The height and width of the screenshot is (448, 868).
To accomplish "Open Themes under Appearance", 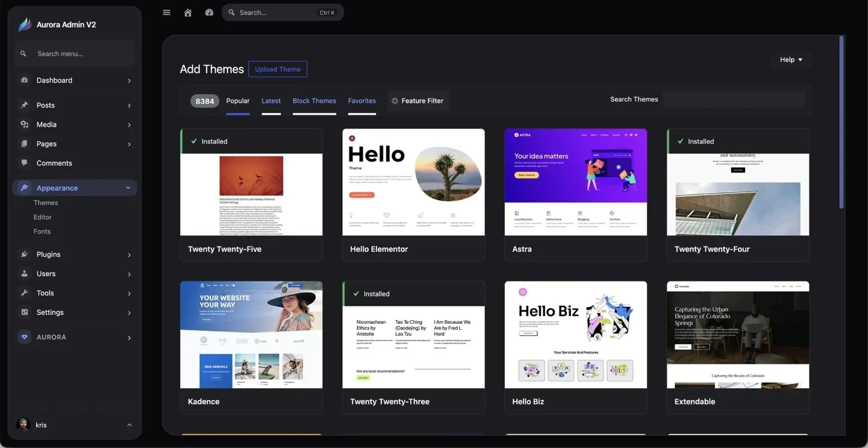I will [x=46, y=203].
